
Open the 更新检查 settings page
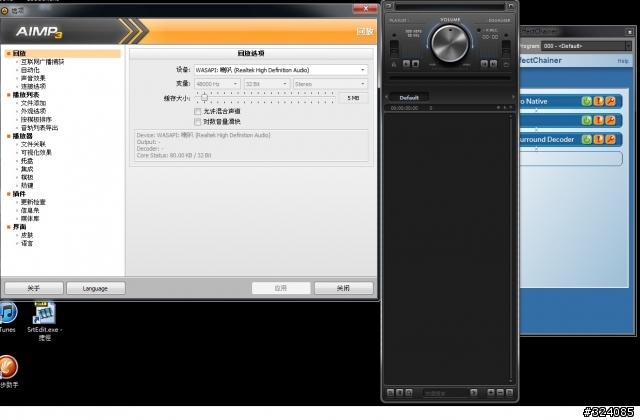33,202
